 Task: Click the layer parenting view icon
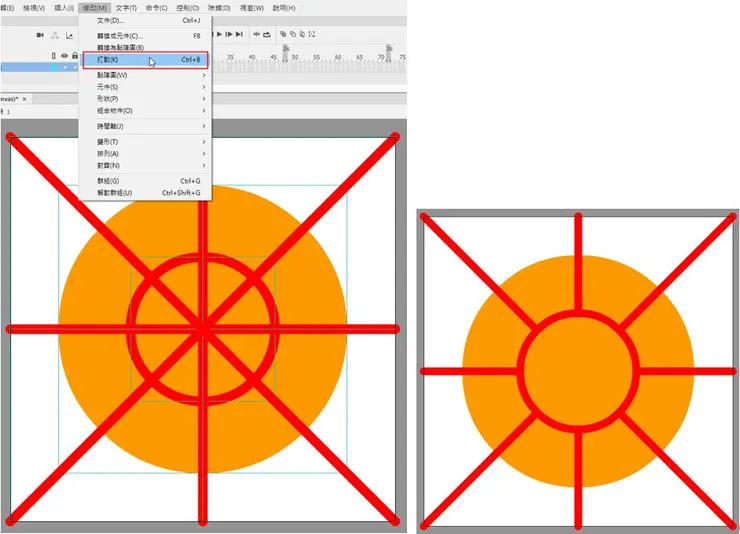pos(55,35)
